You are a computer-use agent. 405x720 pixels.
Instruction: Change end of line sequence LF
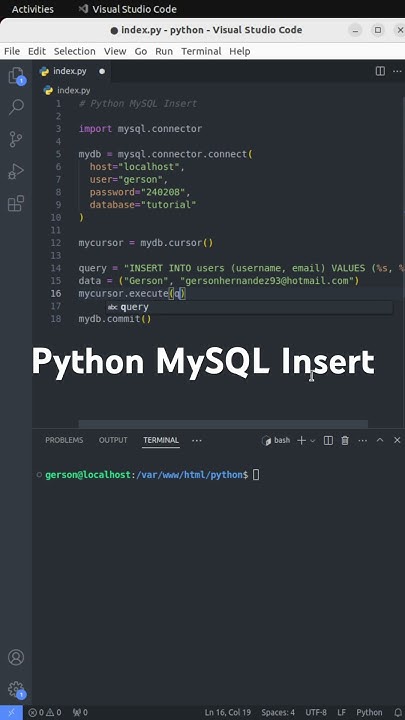click(x=342, y=712)
